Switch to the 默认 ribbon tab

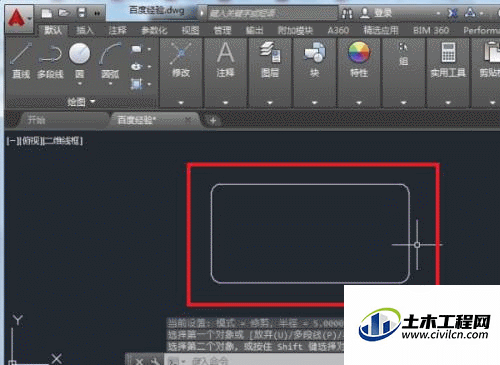click(x=53, y=31)
